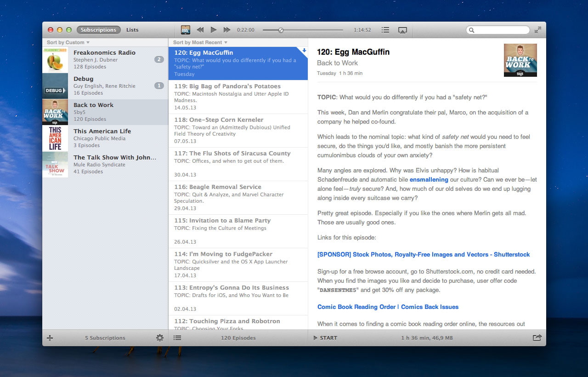Click the add subscription plus icon
This screenshot has width=588, height=377.
pos(50,338)
